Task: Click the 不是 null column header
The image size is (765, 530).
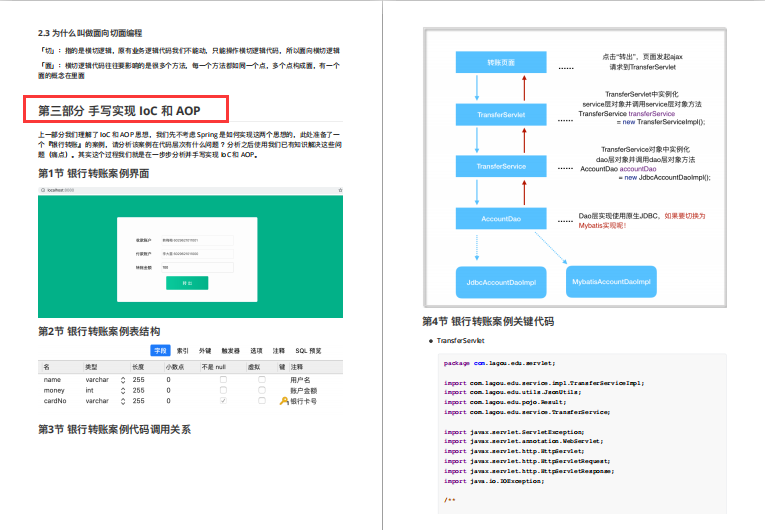Action: point(214,367)
